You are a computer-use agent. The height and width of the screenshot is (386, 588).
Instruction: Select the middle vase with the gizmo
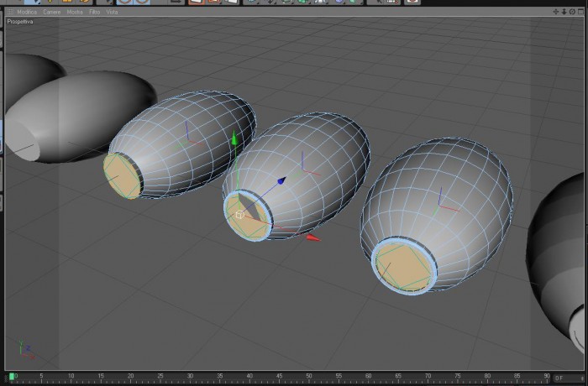click(x=297, y=176)
